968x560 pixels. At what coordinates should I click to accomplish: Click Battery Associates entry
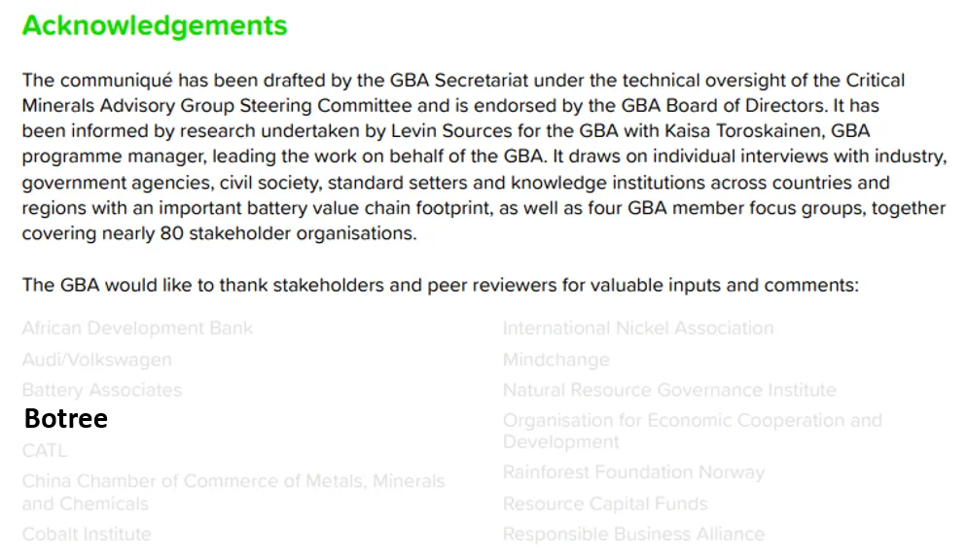pyautogui.click(x=102, y=390)
